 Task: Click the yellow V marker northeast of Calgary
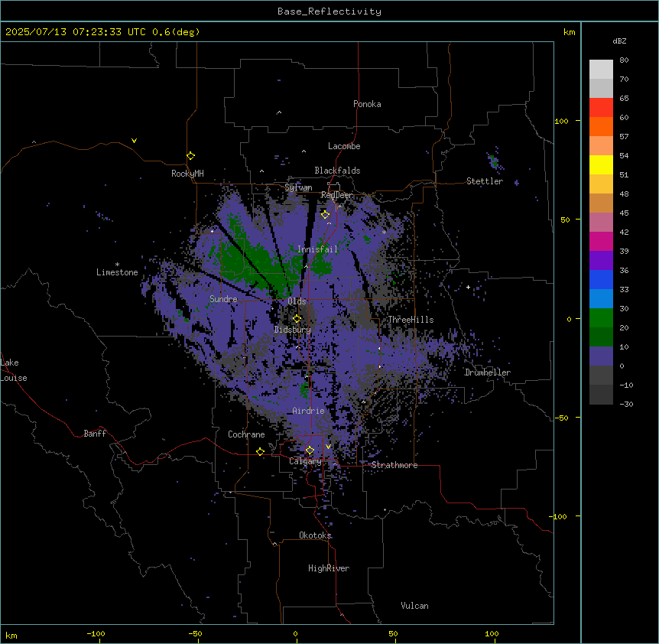pyautogui.click(x=328, y=447)
